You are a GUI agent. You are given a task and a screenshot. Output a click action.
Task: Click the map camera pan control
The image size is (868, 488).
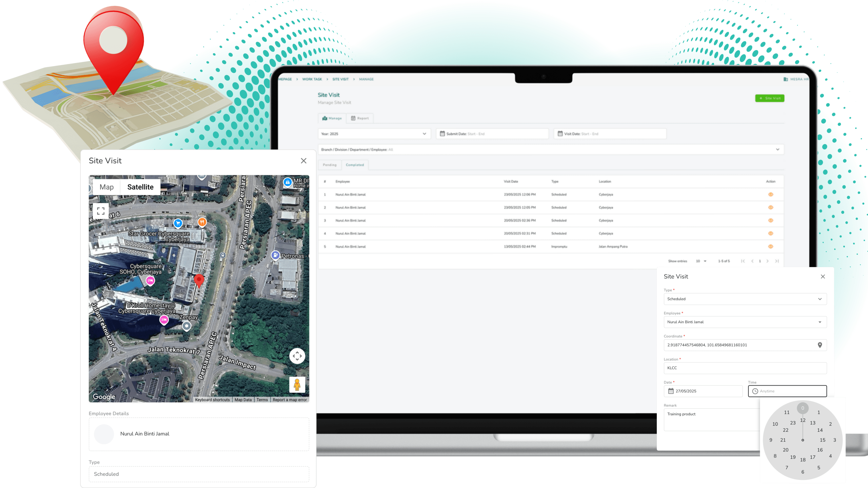click(x=297, y=356)
